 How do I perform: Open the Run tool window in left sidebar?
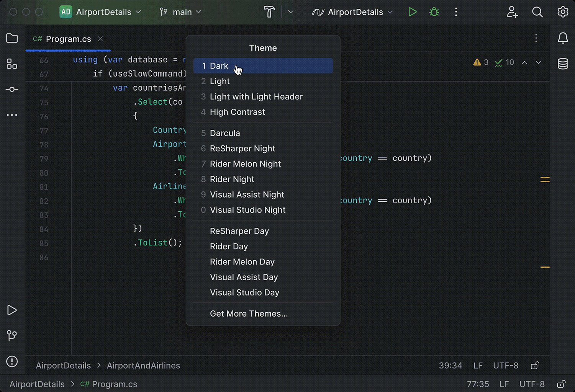pos(12,310)
